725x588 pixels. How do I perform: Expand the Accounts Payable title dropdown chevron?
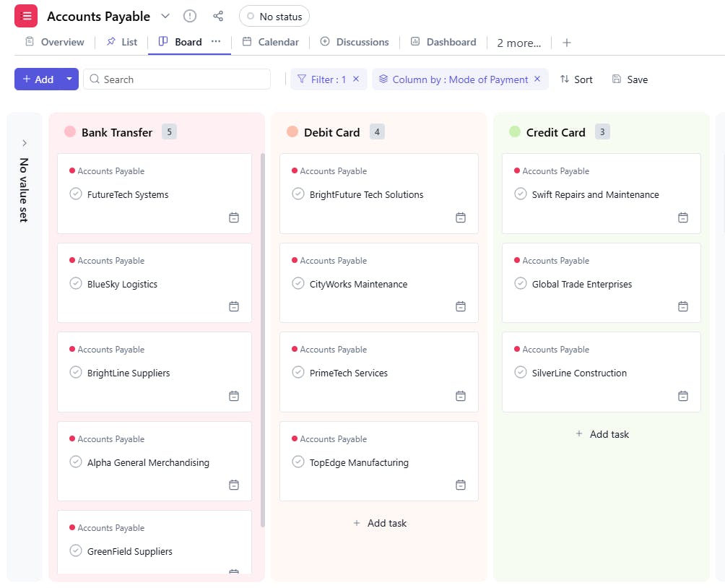[165, 16]
